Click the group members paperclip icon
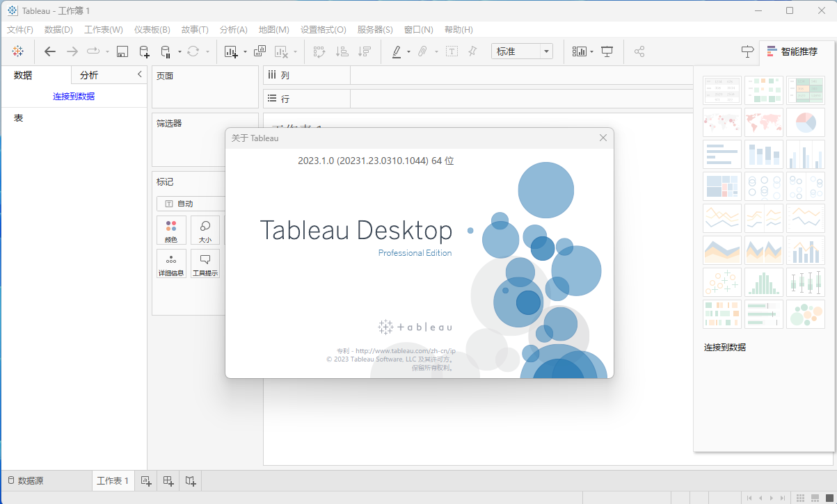The height and width of the screenshot is (504, 837). (422, 51)
